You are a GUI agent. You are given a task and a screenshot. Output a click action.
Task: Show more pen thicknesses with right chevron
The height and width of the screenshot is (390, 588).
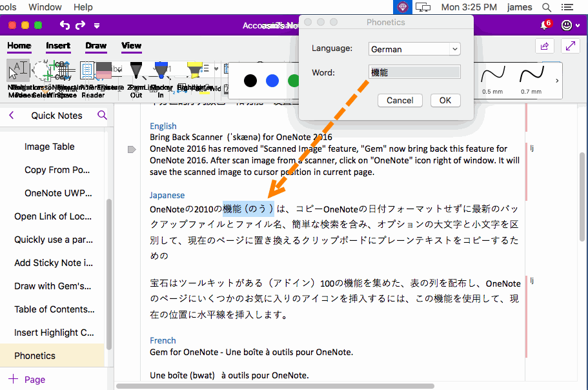557,81
